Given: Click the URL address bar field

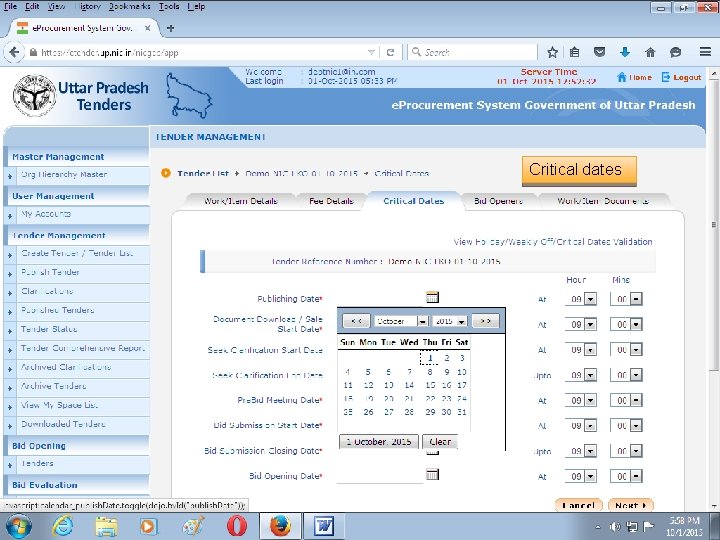Looking at the screenshot, I should (202, 52).
